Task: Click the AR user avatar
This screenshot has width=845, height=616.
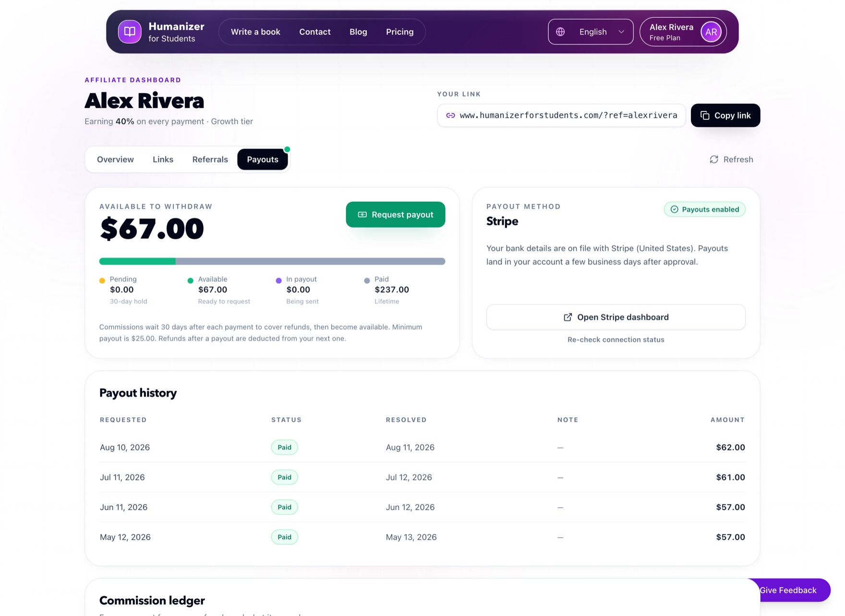Action: pos(711,32)
